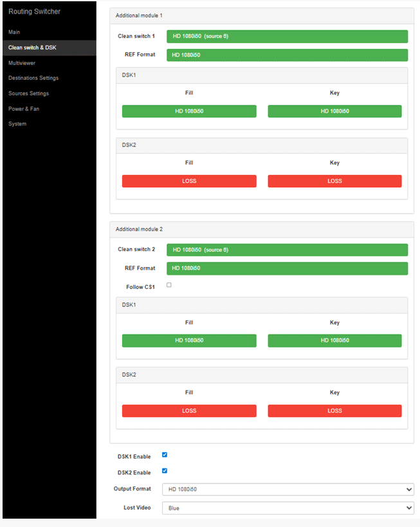
Task: Select Clean switch & DSK menu item
Action: 32,48
